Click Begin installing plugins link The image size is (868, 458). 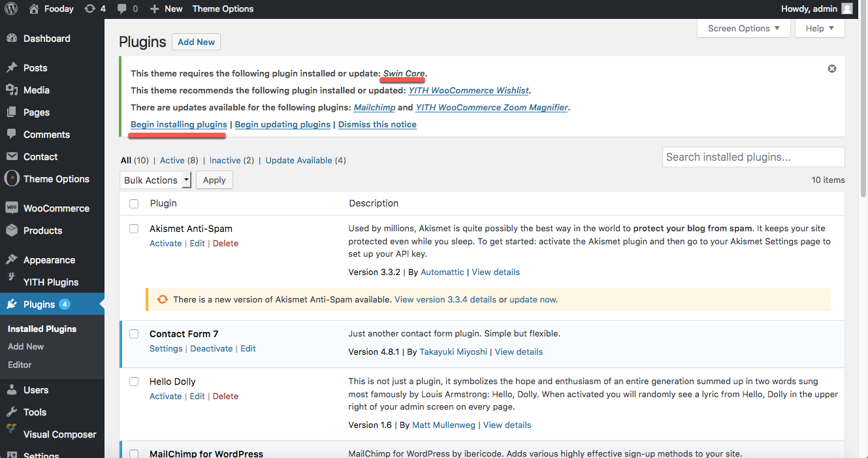pyautogui.click(x=179, y=124)
